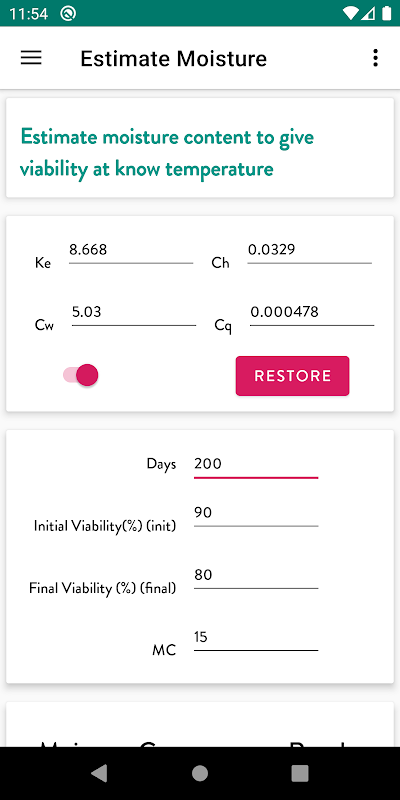Select the Initial Viability field with 90

[256, 514]
